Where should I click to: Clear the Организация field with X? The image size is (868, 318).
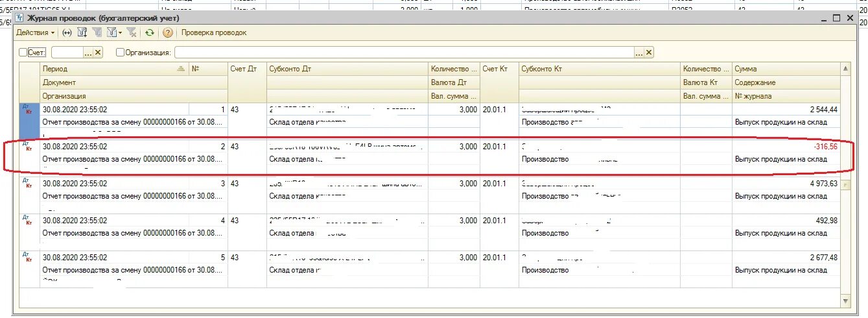coord(649,53)
